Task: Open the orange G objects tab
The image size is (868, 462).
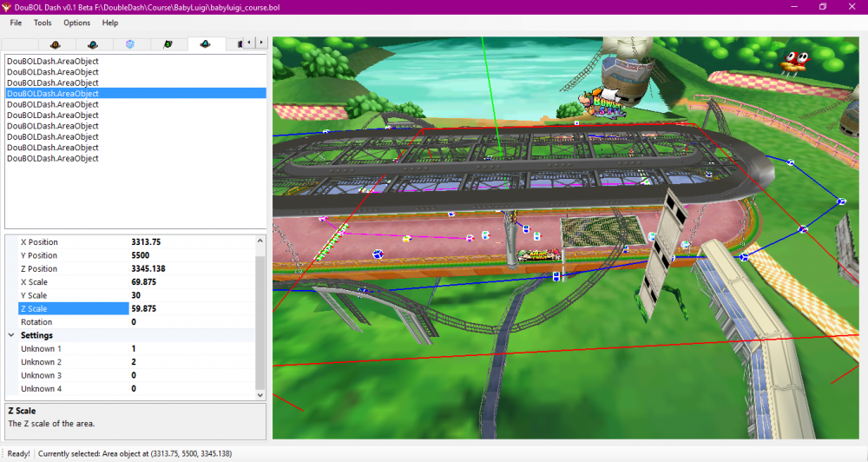Action: (x=56, y=43)
